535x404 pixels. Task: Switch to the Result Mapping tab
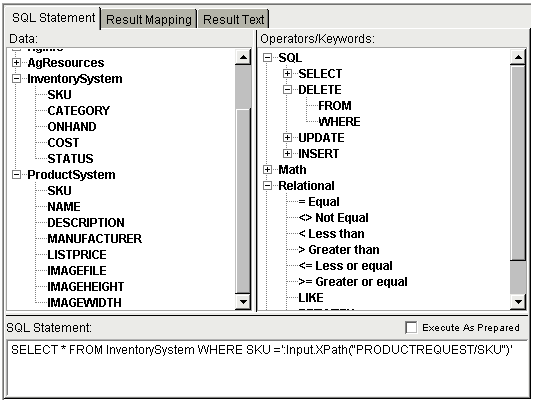pos(149,19)
